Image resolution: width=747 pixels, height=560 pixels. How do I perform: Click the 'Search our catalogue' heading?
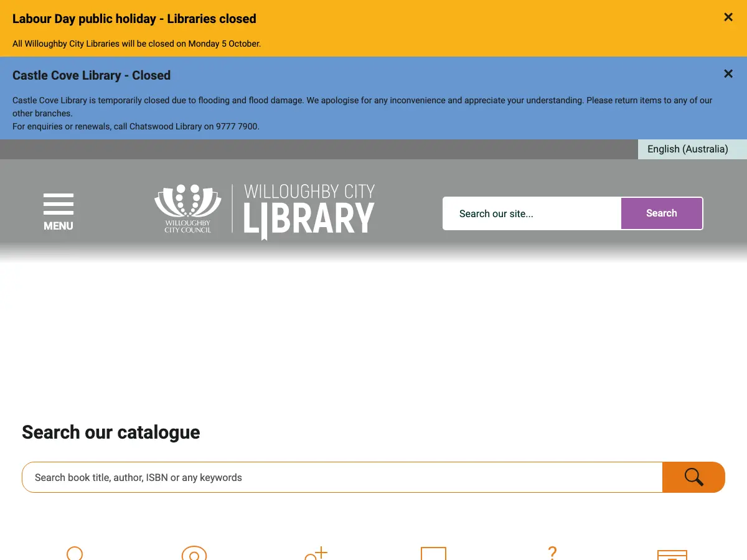coord(111,432)
